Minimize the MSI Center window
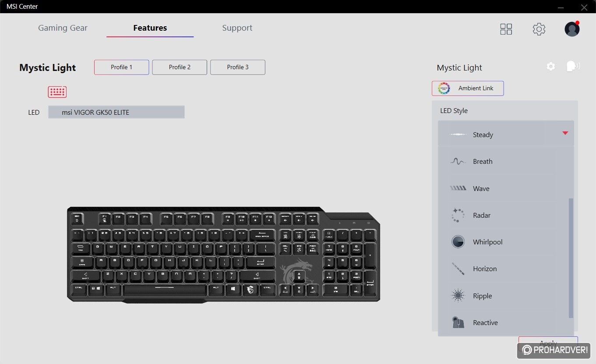 click(561, 7)
